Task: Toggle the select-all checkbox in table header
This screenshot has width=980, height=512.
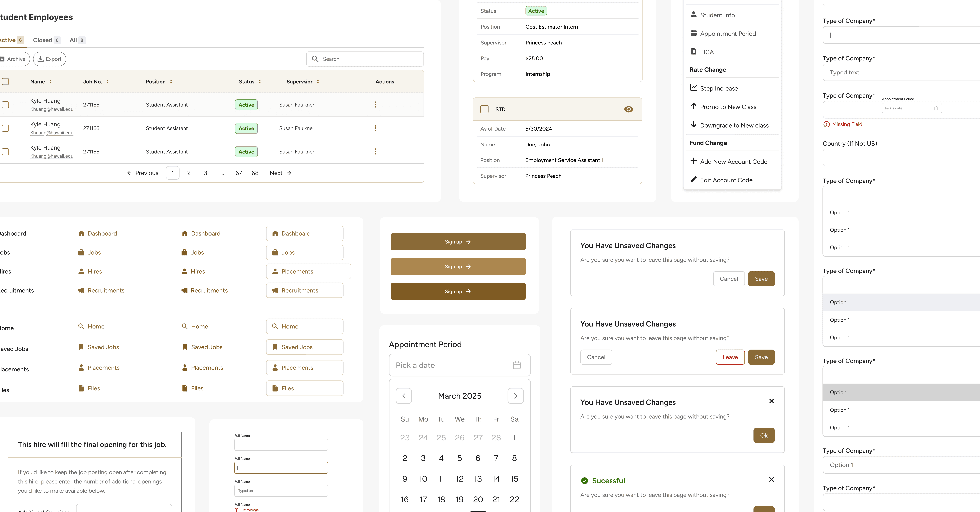Action: [6, 81]
